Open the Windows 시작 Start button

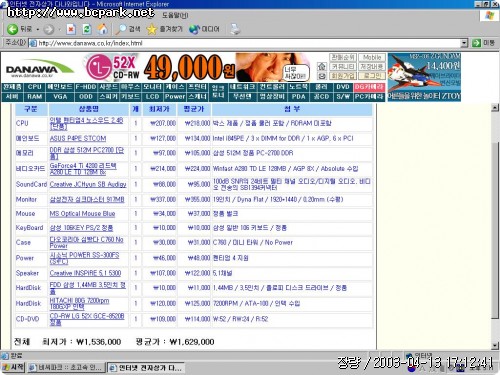coord(13,367)
